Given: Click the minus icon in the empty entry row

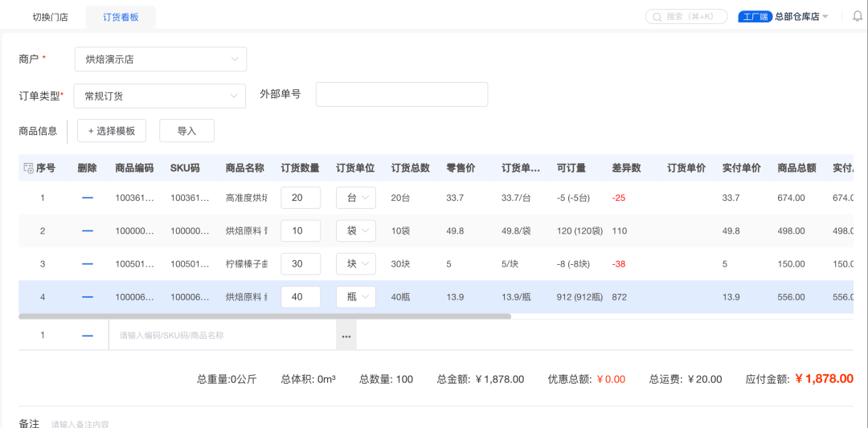Looking at the screenshot, I should (x=88, y=336).
